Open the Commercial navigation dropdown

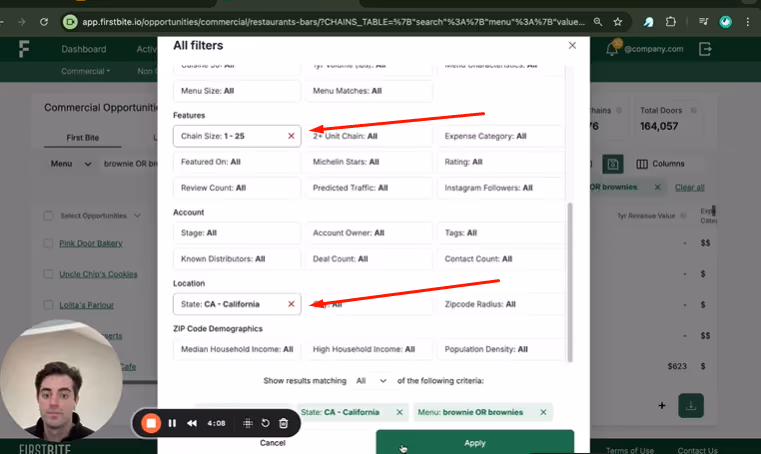pyautogui.click(x=85, y=71)
